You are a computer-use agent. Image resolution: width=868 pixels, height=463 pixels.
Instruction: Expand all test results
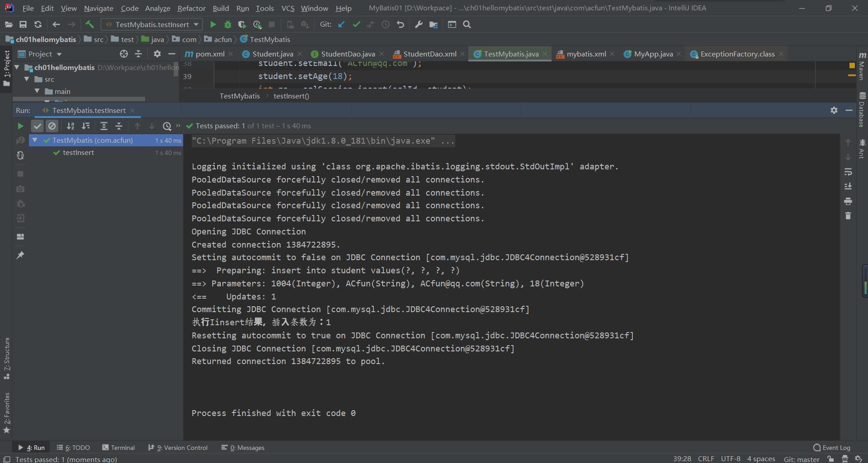click(104, 126)
